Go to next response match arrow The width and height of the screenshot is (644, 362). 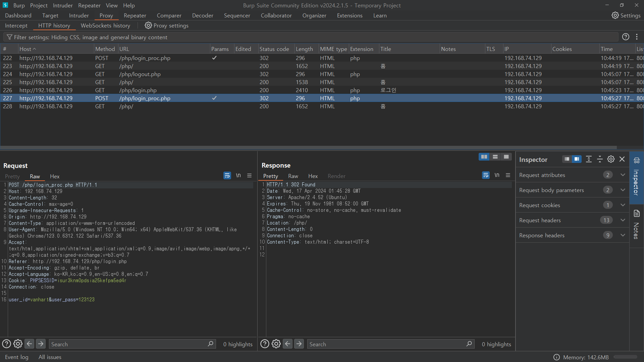(x=299, y=344)
